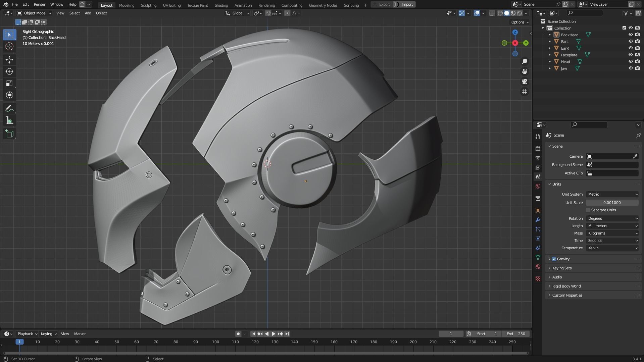Open the Options button in viewport

point(519,22)
